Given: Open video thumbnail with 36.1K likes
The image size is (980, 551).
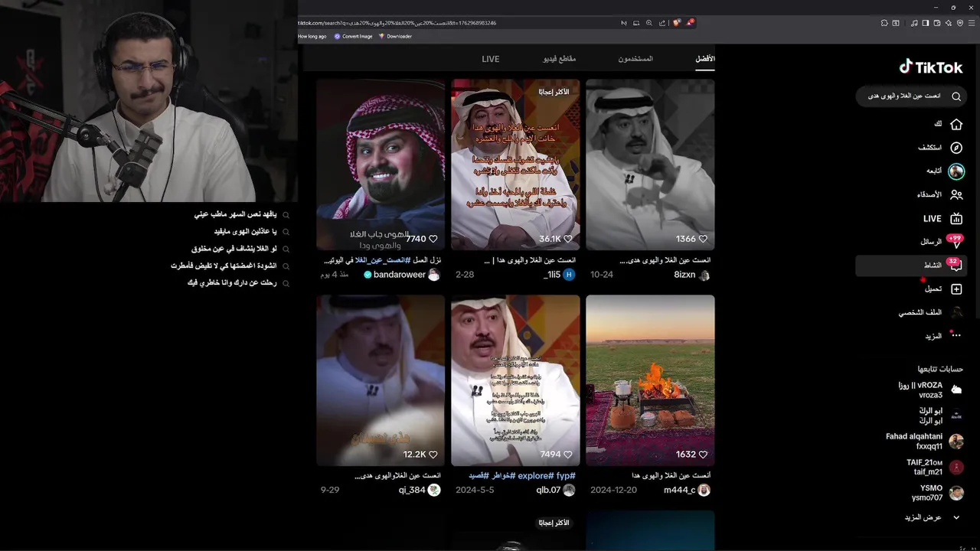Looking at the screenshot, I should [x=515, y=165].
